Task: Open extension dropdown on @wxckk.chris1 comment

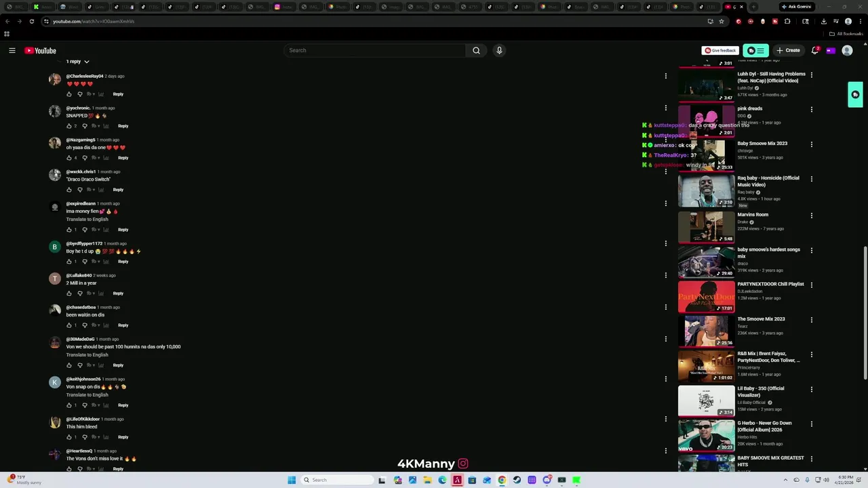Action: click(x=95, y=190)
